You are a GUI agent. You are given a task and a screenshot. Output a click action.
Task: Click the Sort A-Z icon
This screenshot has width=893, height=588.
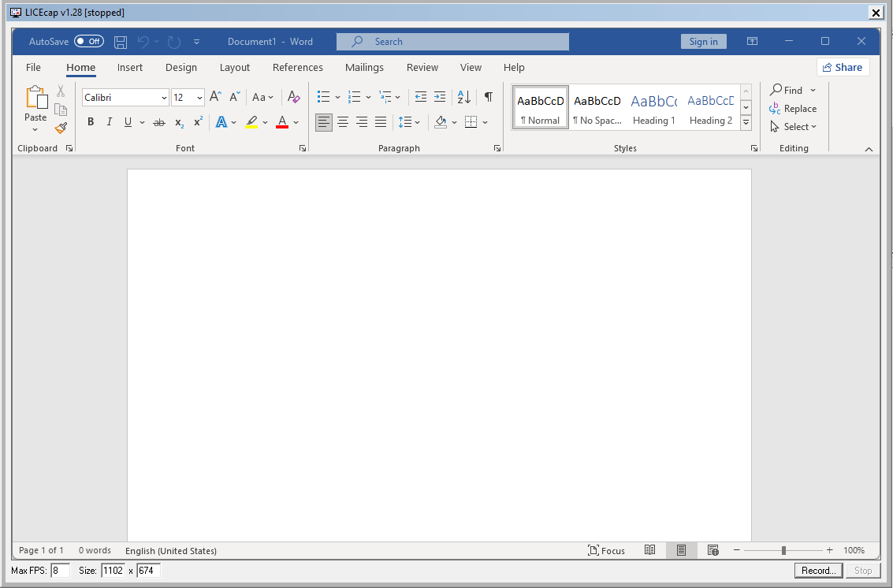pyautogui.click(x=464, y=97)
